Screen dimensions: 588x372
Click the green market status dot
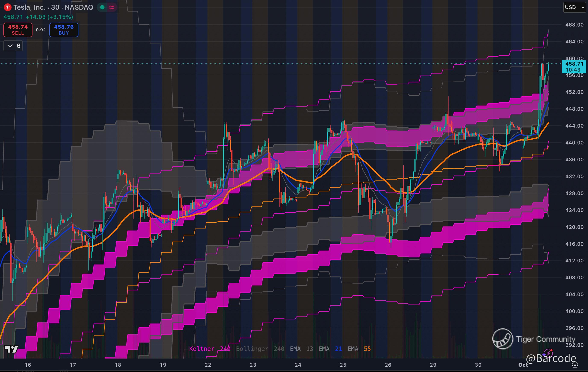(x=102, y=7)
